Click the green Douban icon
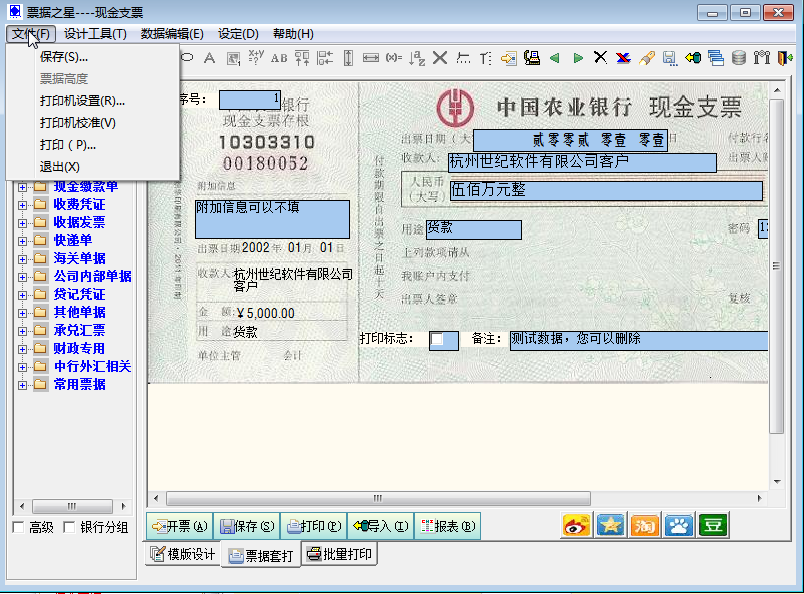The height and width of the screenshot is (594, 804). [x=713, y=526]
